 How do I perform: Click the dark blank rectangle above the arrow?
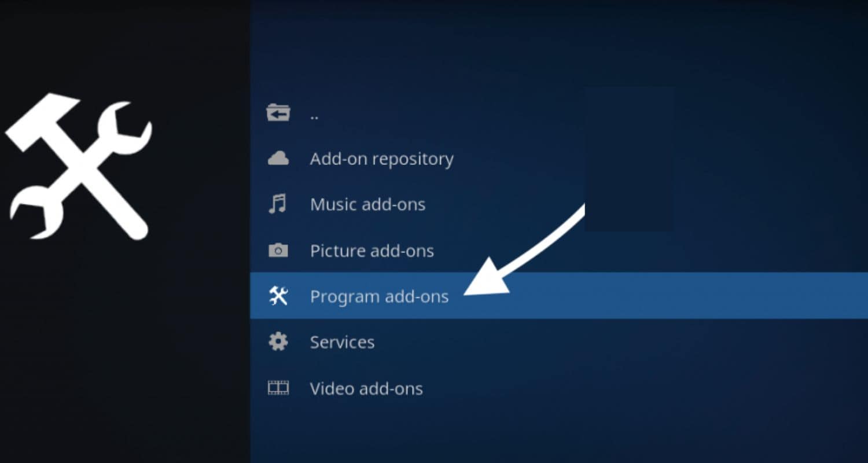coord(630,159)
